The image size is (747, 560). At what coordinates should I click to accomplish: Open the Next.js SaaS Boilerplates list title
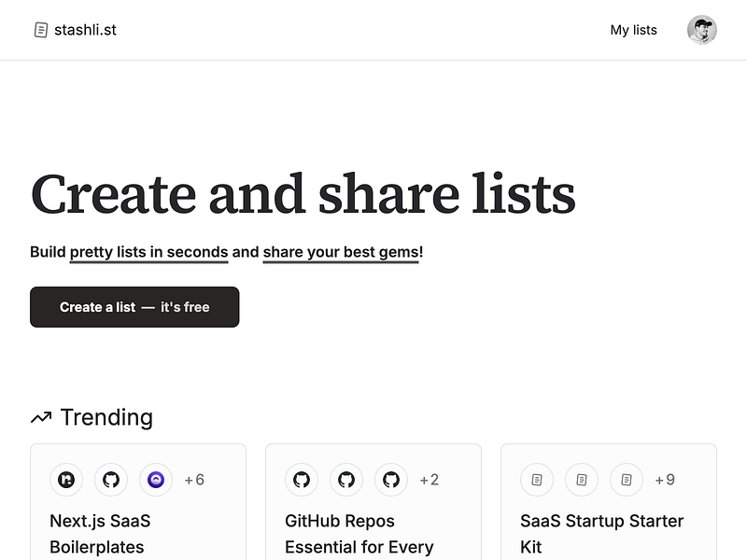(100, 533)
